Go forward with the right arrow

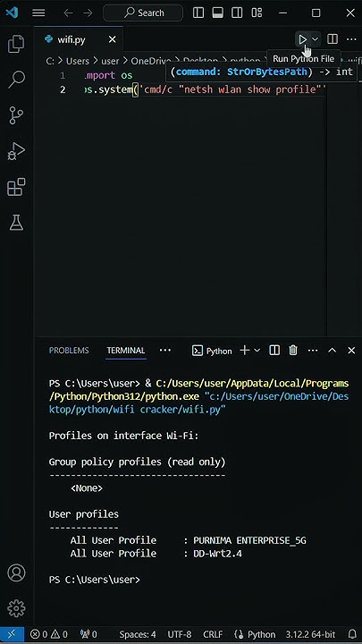pyautogui.click(x=88, y=13)
